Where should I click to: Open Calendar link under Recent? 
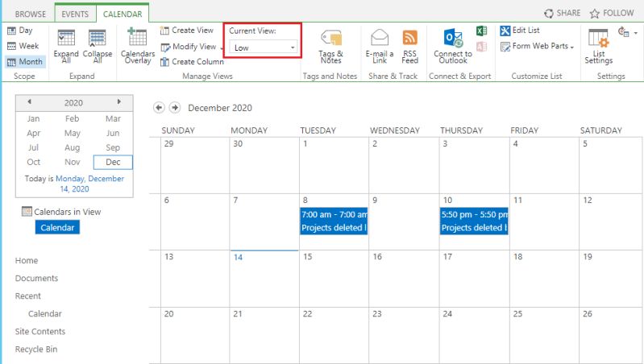click(x=45, y=313)
